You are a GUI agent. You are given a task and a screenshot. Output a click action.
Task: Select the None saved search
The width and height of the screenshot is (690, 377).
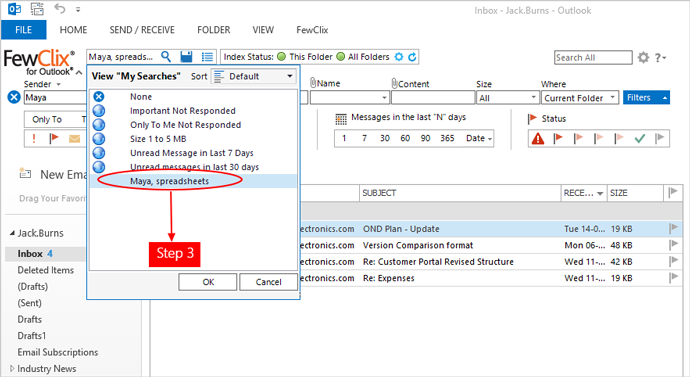click(194, 96)
